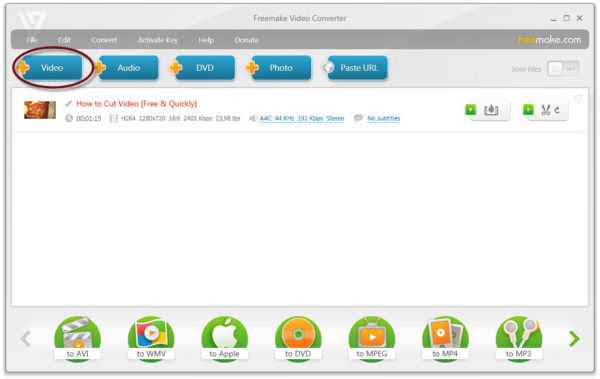
Task: Toggle the Join files switch
Action: click(x=563, y=69)
